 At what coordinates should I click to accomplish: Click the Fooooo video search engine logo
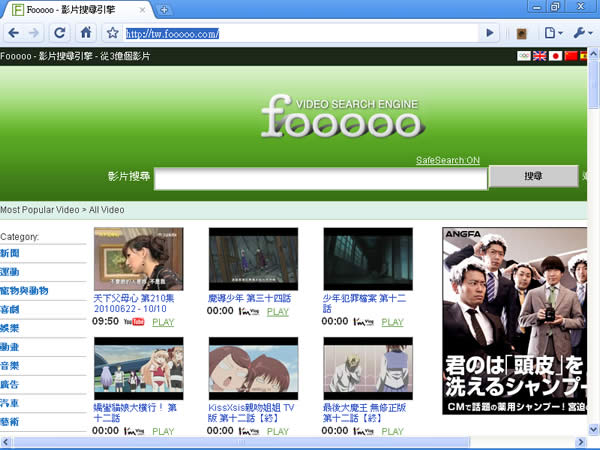point(342,116)
